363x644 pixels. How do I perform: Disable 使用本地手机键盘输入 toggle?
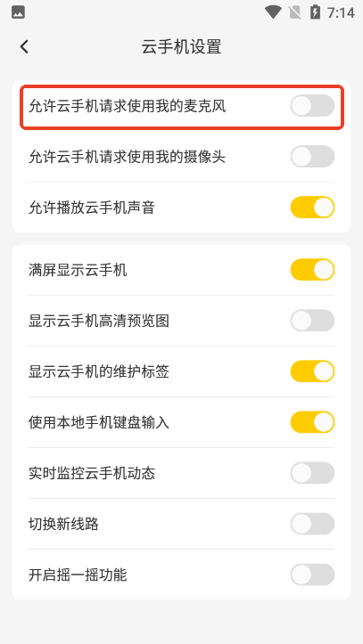click(312, 422)
